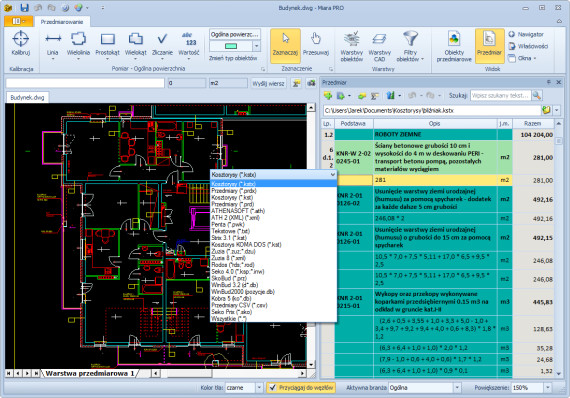Click the Szukaj search text field
This screenshot has width=570, height=398.
501,96
